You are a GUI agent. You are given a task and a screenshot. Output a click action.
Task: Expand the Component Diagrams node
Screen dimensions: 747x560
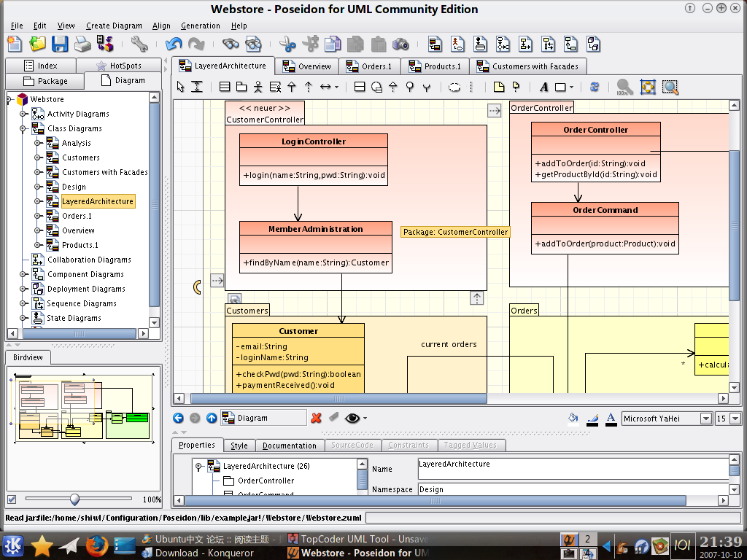pos(23,274)
